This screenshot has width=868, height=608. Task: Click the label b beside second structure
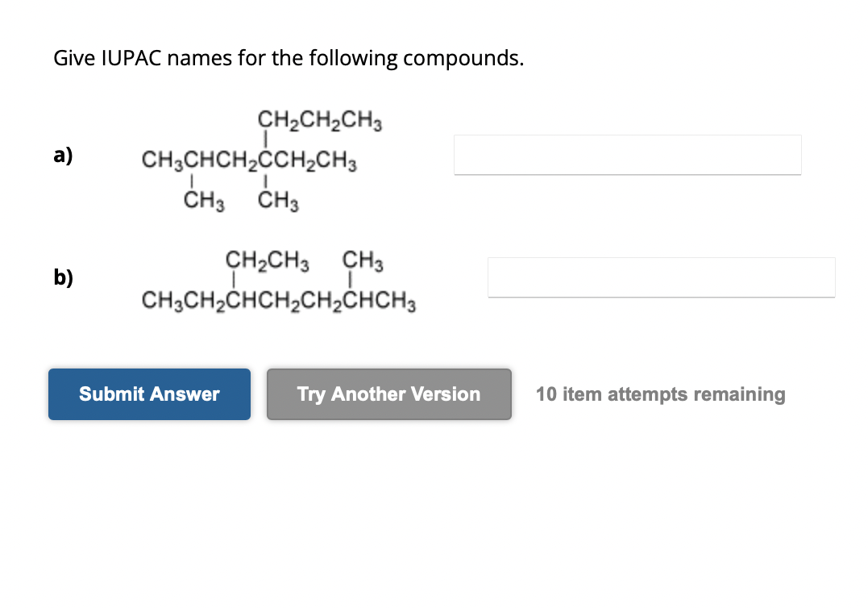(63, 277)
